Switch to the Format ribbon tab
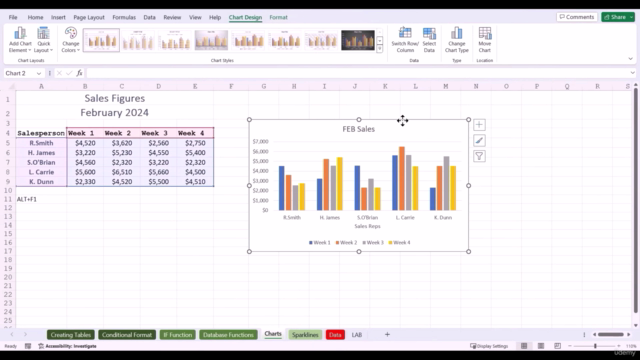The image size is (640, 360). (278, 17)
